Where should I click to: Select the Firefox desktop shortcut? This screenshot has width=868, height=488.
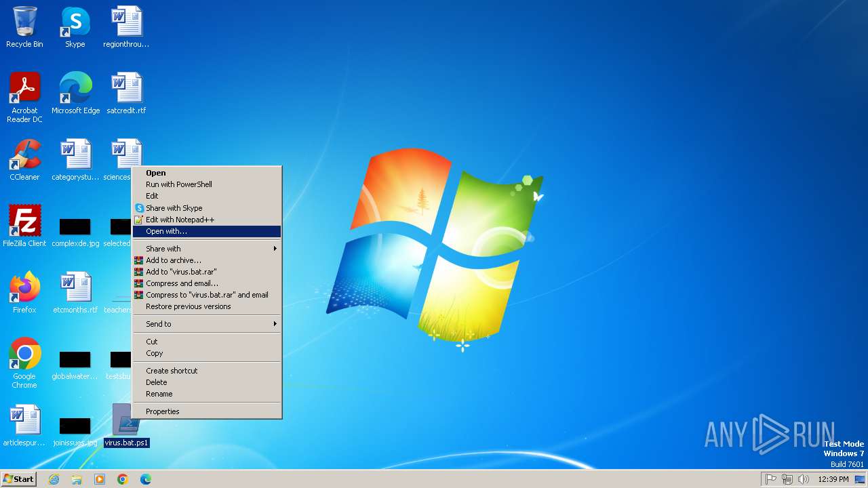pos(24,293)
